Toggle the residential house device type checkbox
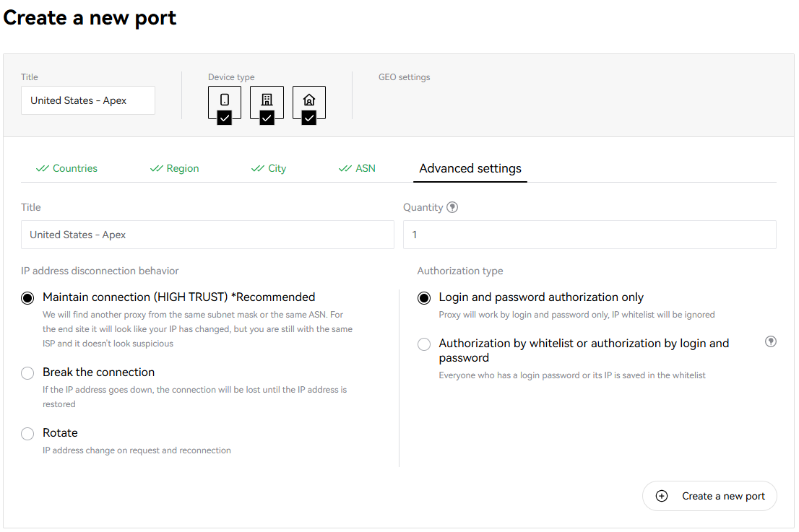The height and width of the screenshot is (532, 799). [x=308, y=118]
